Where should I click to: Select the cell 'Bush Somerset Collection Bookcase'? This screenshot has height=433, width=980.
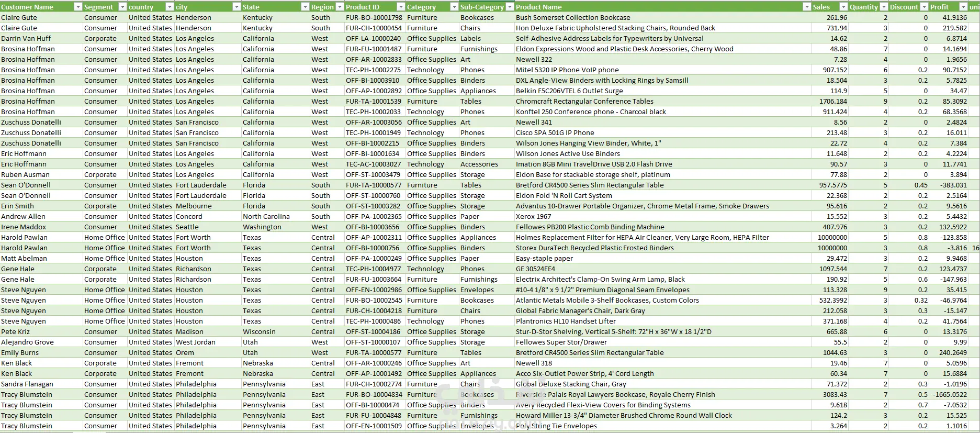[663, 17]
